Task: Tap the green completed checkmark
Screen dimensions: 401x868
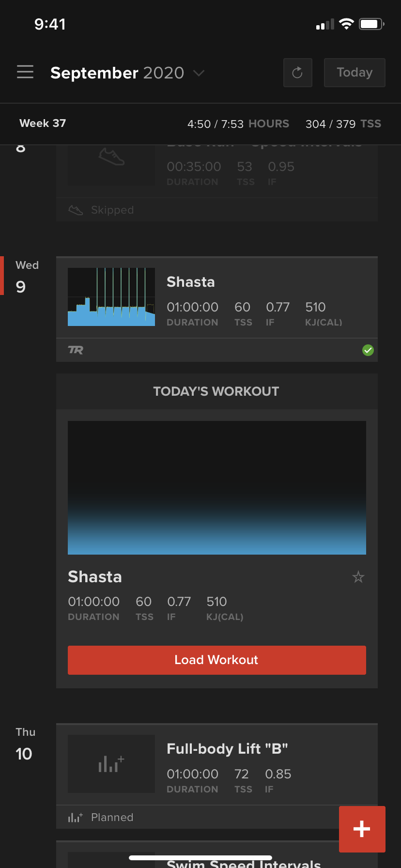Action: (368, 350)
